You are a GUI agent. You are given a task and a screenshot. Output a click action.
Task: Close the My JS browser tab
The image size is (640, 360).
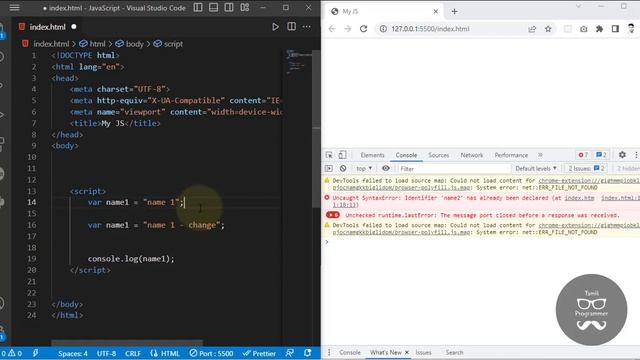pyautogui.click(x=436, y=11)
